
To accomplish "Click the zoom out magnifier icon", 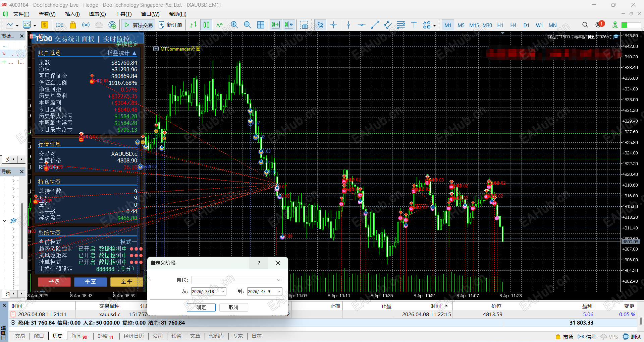I will (247, 25).
